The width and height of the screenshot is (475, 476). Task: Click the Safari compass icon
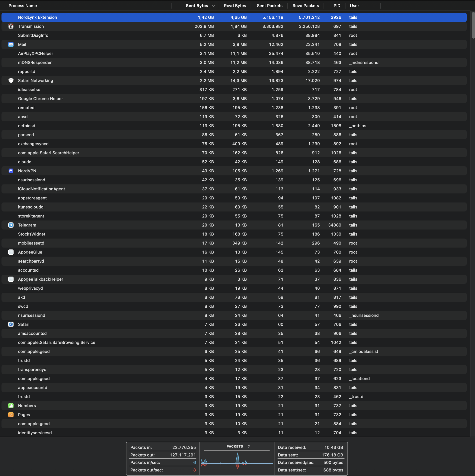click(11, 324)
